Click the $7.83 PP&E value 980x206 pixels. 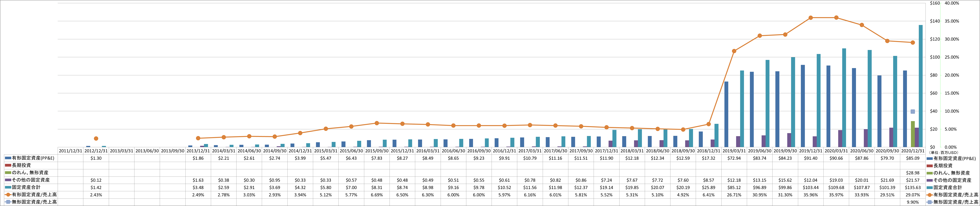377,158
